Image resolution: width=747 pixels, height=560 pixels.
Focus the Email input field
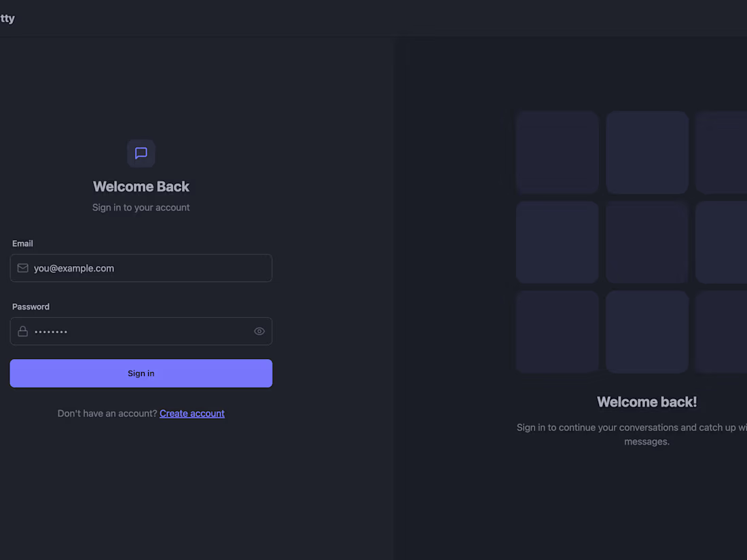pyautogui.click(x=141, y=267)
